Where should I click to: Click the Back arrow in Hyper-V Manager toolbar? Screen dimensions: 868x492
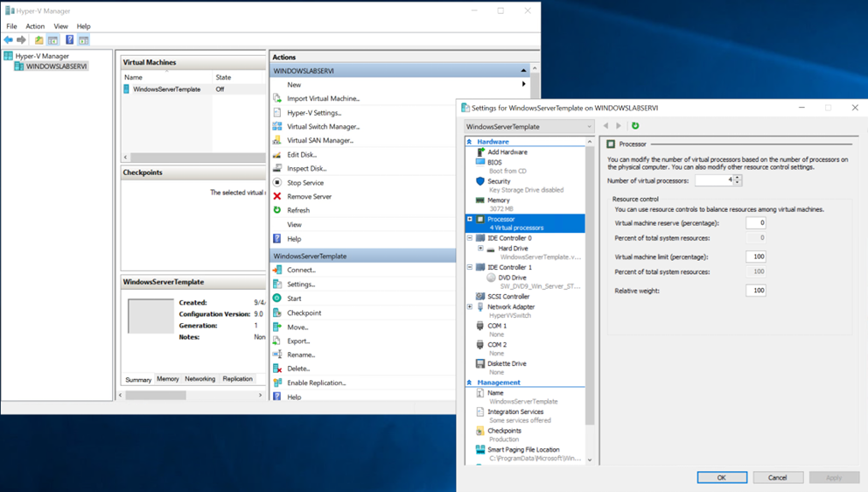[8, 40]
